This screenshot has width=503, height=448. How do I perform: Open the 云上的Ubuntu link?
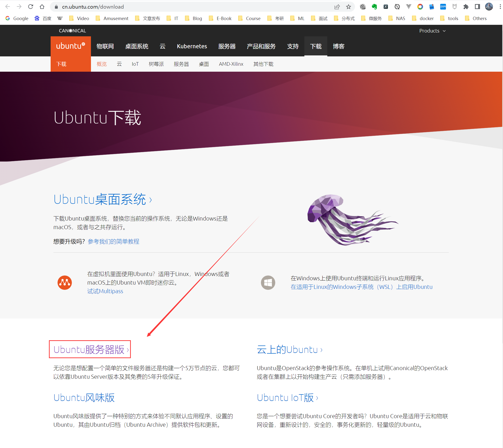290,350
